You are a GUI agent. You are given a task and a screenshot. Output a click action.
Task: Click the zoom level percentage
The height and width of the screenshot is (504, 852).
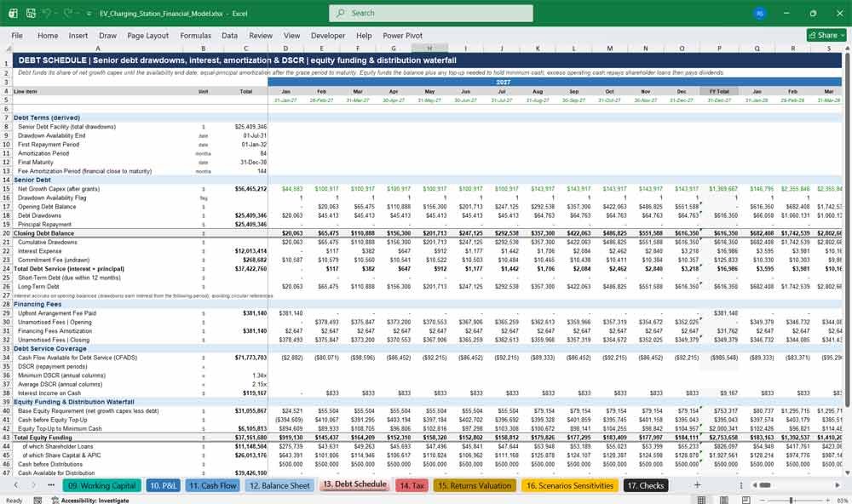point(843,501)
